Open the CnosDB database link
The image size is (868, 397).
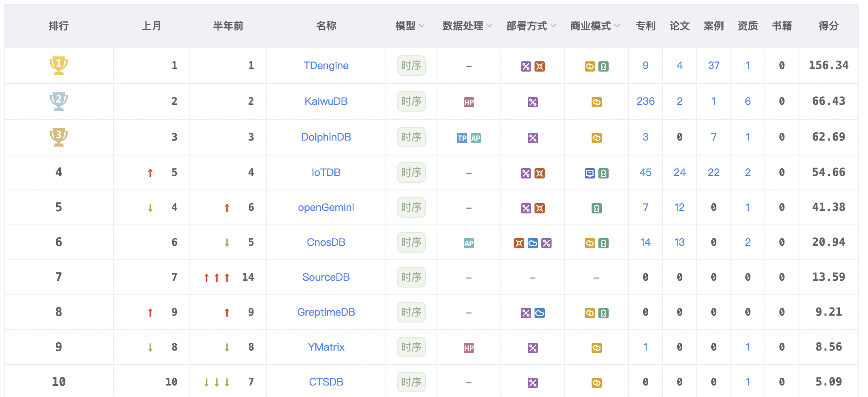tap(326, 242)
